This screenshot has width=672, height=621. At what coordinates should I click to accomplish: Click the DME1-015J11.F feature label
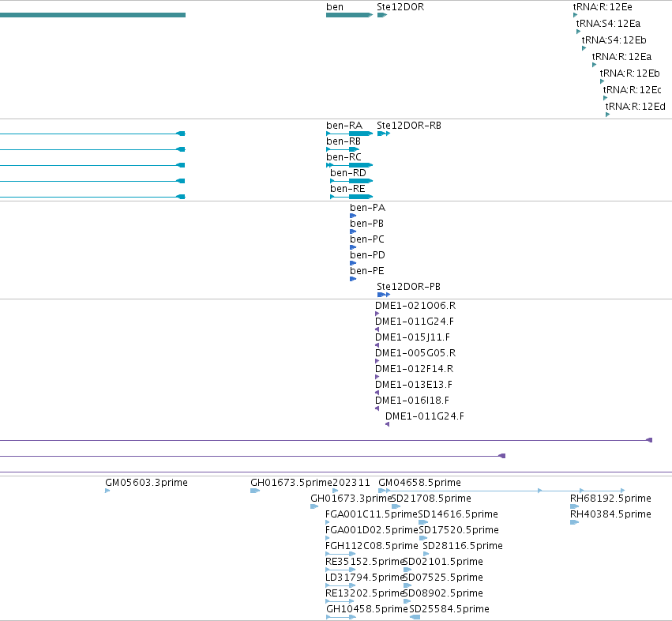412,337
